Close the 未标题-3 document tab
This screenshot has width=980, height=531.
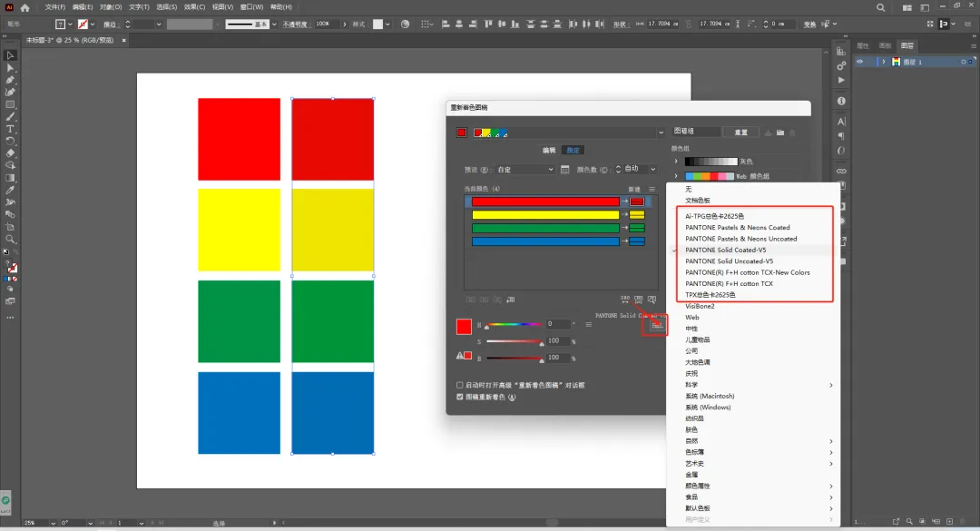(x=123, y=40)
